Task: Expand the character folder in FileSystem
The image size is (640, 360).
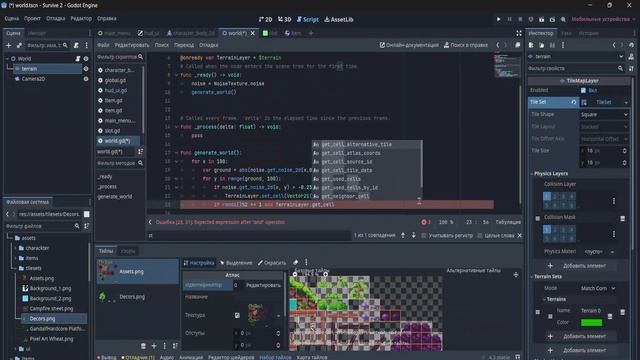Action: tap(16, 248)
